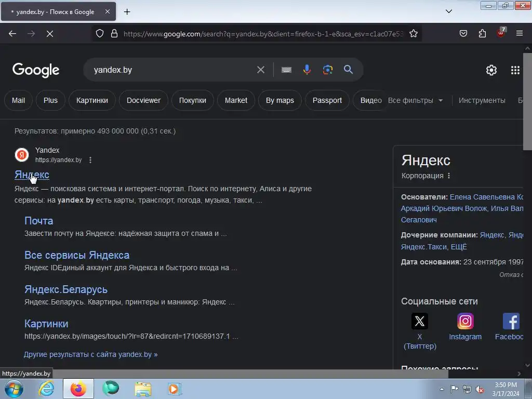Select the Mail filter chip

pyautogui.click(x=18, y=100)
